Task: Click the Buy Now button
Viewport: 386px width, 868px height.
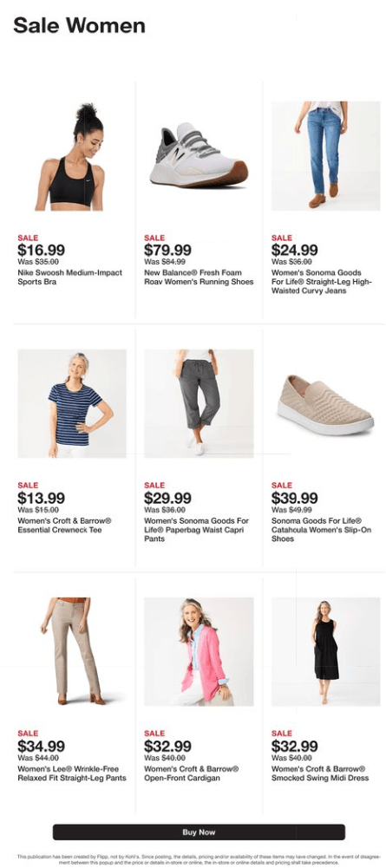Action: pyautogui.click(x=199, y=832)
